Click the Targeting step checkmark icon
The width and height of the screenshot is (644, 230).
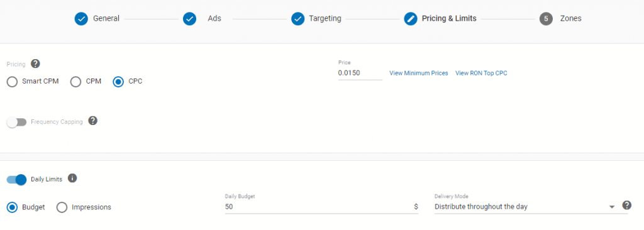click(297, 19)
